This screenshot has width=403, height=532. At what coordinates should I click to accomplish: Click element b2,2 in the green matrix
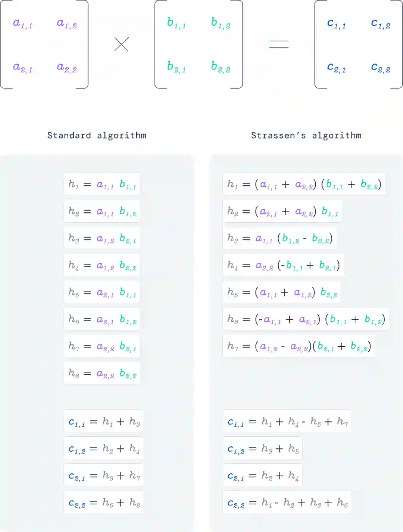(221, 67)
